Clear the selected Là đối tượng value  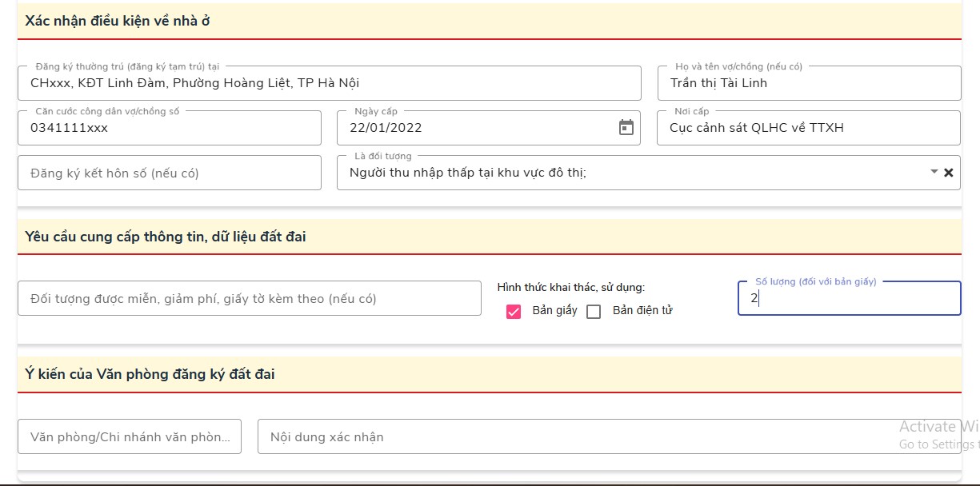(x=949, y=173)
